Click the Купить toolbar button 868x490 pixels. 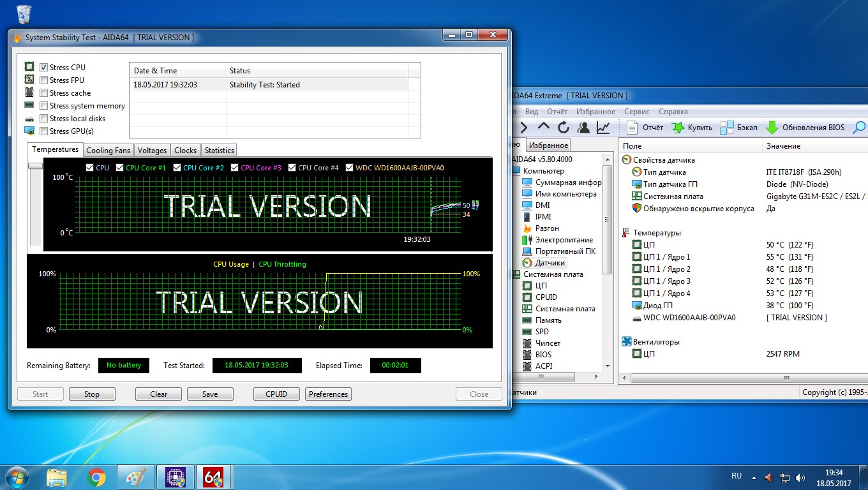692,128
